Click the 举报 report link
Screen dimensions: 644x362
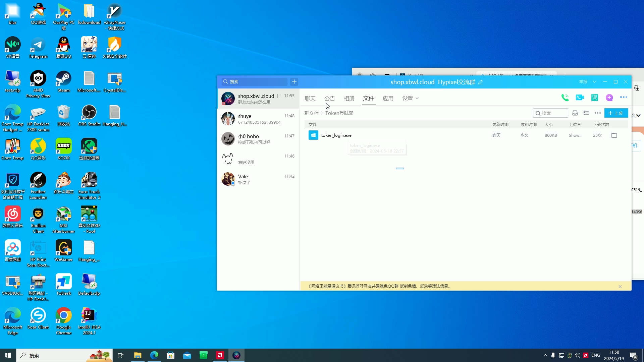coord(583,82)
